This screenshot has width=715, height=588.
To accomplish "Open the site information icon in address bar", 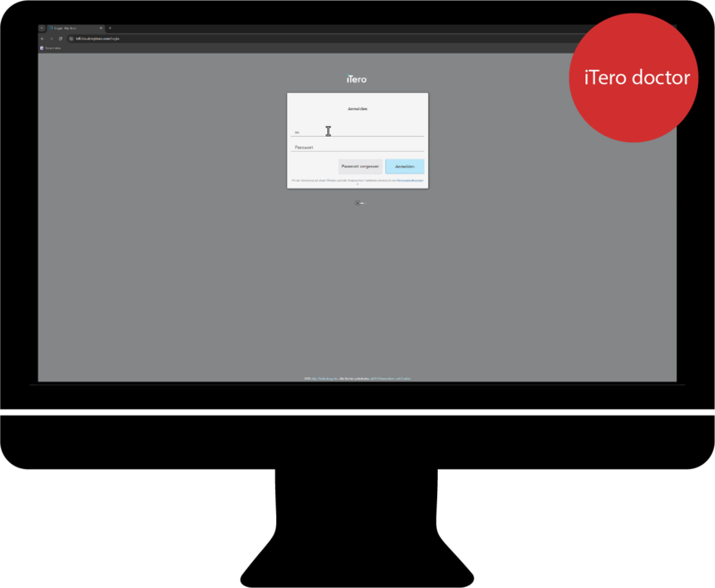I will pos(71,38).
